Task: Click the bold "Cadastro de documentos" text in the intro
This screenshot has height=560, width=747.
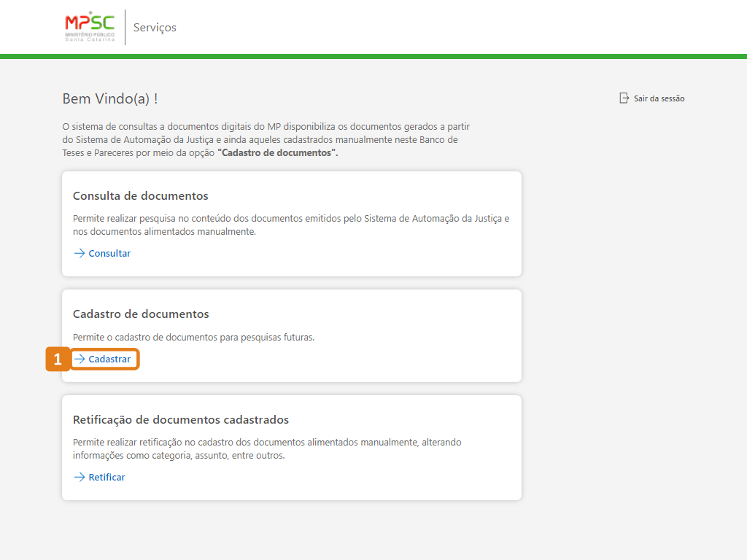Action: coord(277,153)
